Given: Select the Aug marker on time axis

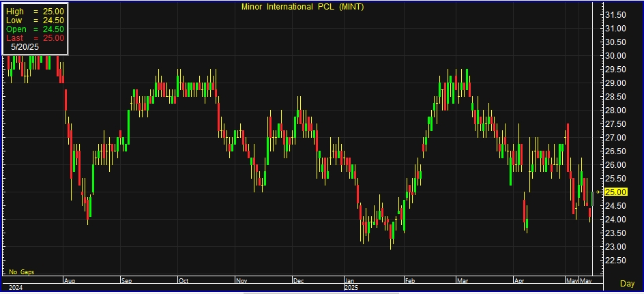Looking at the screenshot, I should pyautogui.click(x=68, y=280).
